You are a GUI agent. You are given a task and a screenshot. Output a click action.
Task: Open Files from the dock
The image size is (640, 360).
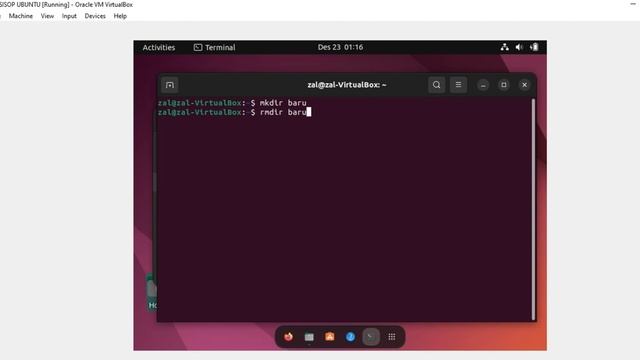click(309, 337)
